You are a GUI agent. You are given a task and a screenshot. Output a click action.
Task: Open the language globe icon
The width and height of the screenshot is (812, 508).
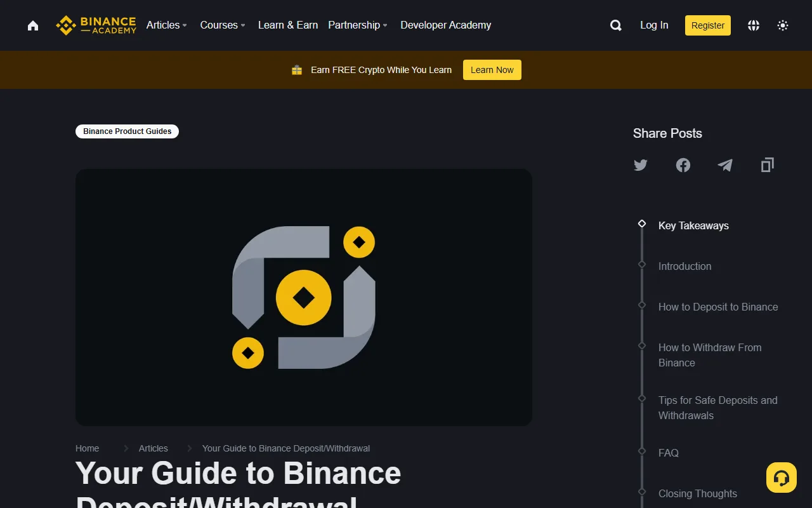[754, 25]
